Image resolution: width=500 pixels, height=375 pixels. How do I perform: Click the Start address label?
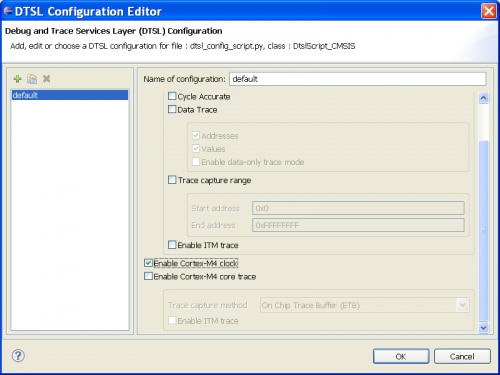[x=215, y=208]
